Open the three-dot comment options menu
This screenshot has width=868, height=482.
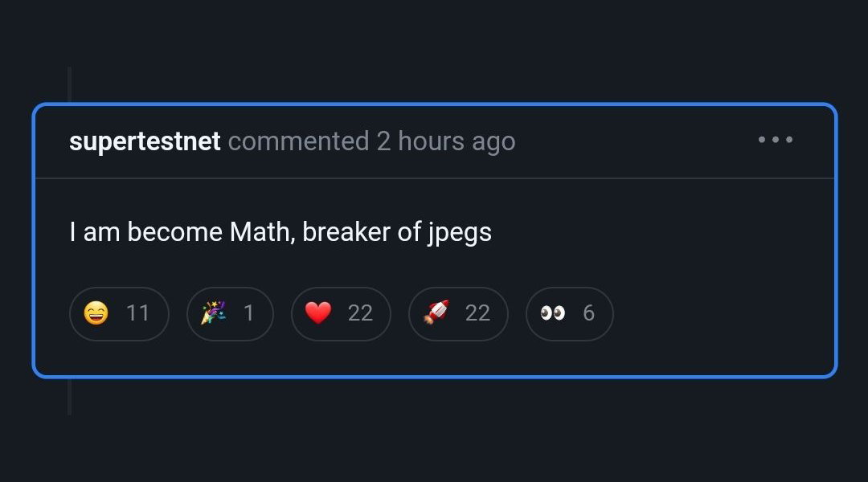coord(776,140)
